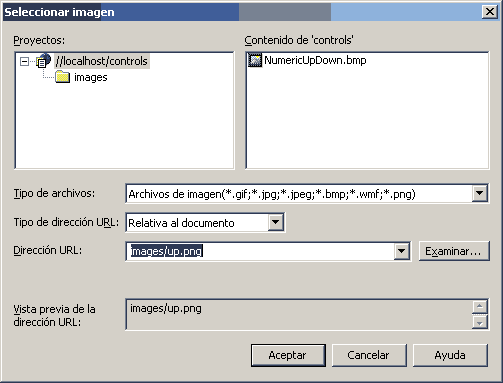Open the Tipo de archivos dropdown
Image resolution: width=503 pixels, height=383 pixels.
pos(479,193)
